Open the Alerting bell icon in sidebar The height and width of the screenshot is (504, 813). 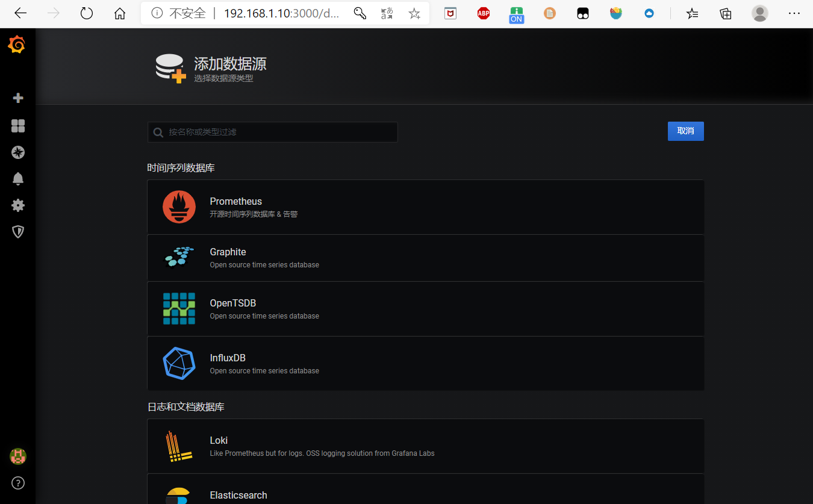[18, 179]
